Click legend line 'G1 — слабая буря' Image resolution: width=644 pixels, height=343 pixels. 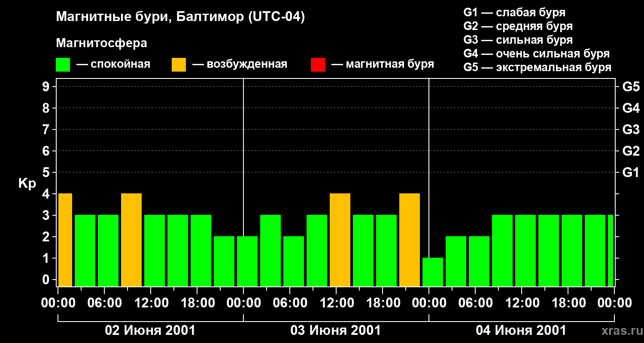click(x=514, y=12)
